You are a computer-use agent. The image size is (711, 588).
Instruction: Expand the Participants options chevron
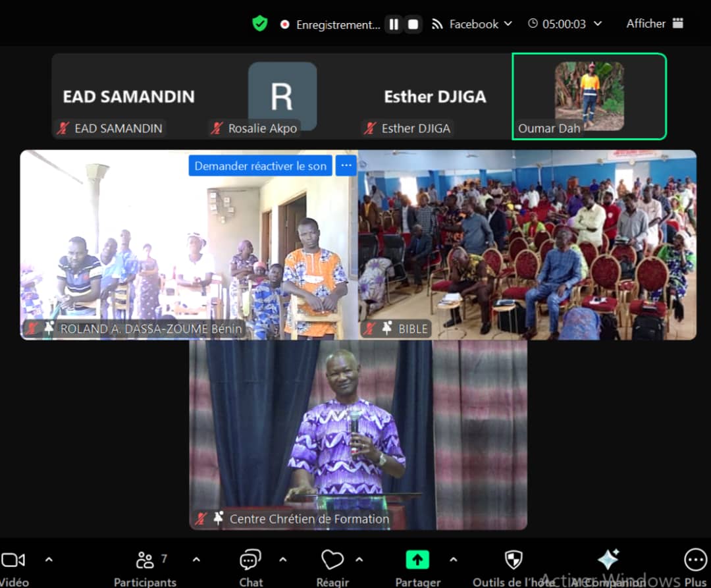tap(196, 560)
